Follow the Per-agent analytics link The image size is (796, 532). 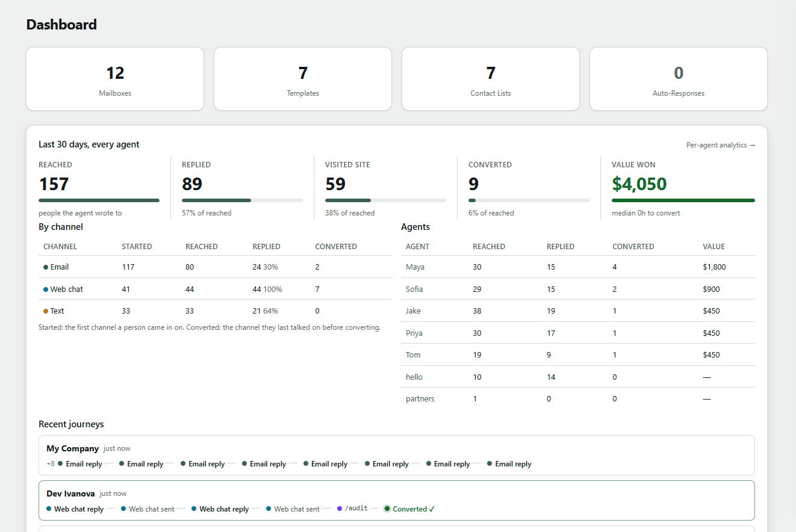click(x=721, y=145)
